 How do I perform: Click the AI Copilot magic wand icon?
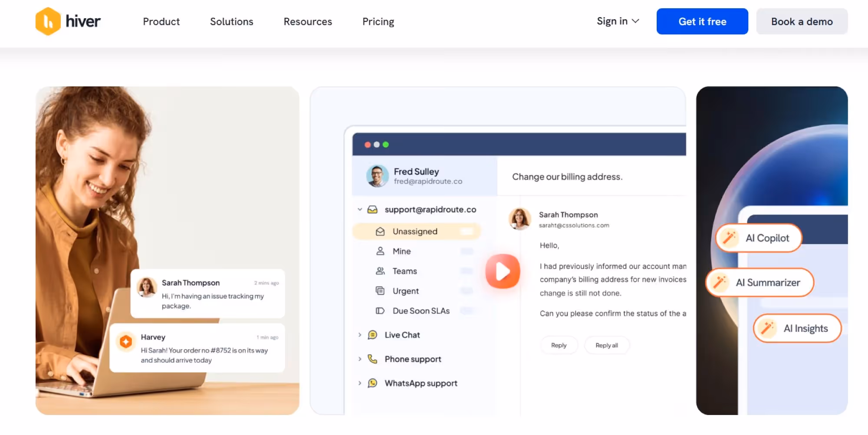coord(729,238)
